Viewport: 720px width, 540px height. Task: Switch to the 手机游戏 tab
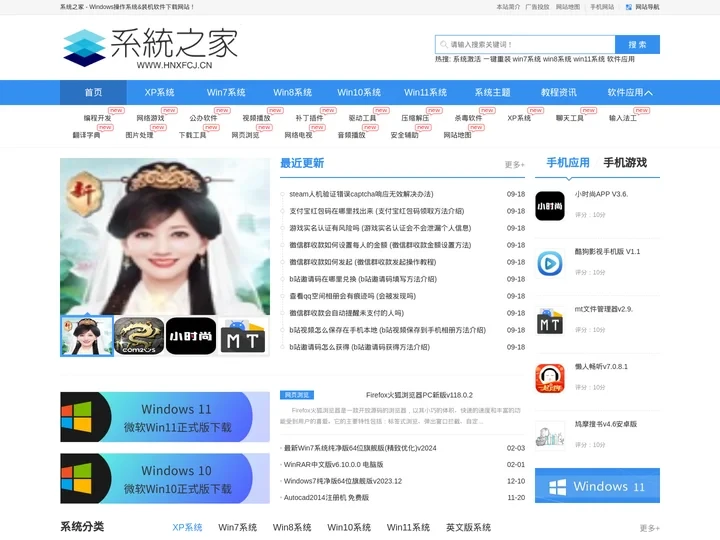tap(625, 163)
